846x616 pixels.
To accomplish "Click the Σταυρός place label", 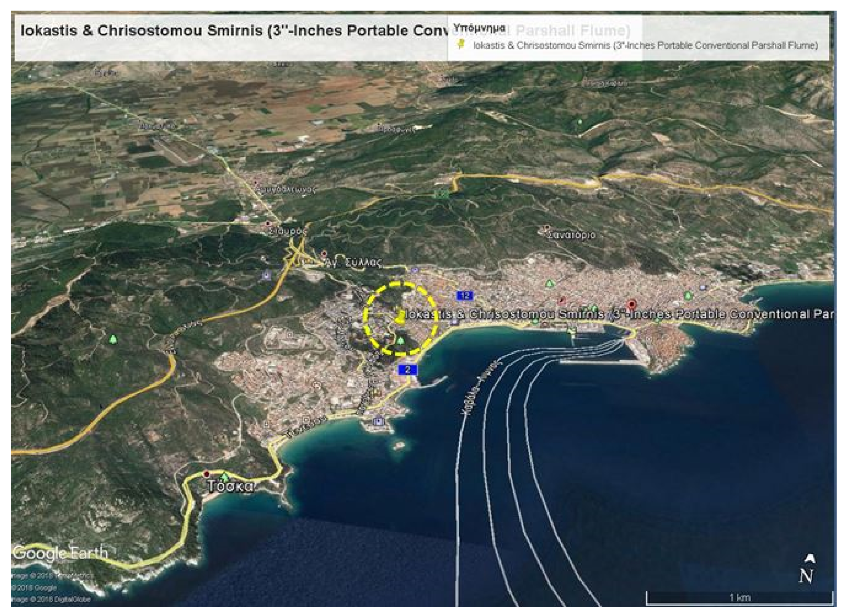I will click(287, 232).
